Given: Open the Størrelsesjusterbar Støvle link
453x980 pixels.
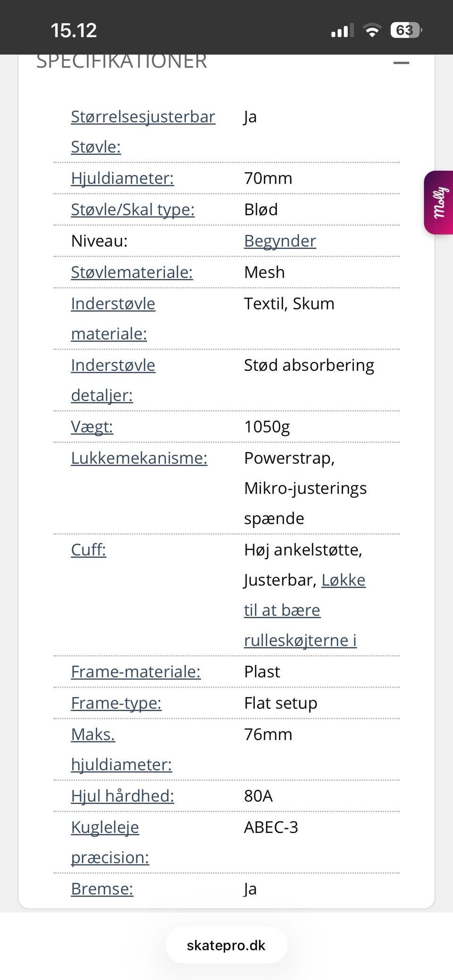Looking at the screenshot, I should point(143,117).
